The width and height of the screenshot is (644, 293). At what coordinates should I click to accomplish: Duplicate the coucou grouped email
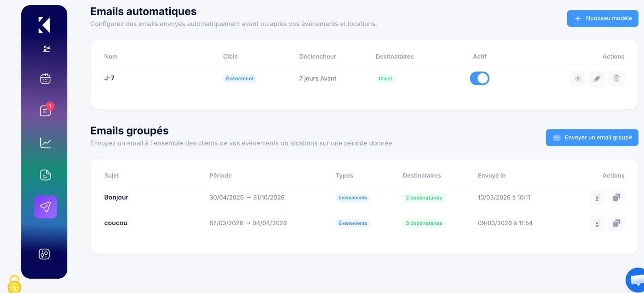click(616, 223)
